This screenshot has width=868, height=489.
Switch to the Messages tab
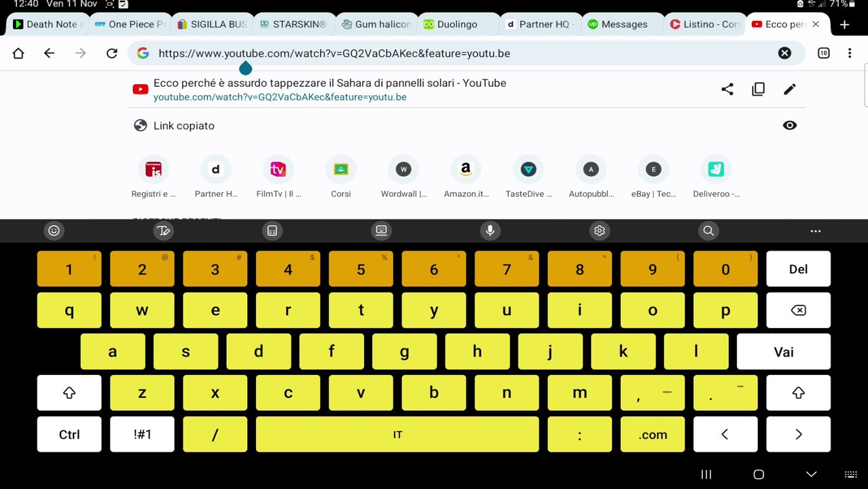click(x=622, y=24)
